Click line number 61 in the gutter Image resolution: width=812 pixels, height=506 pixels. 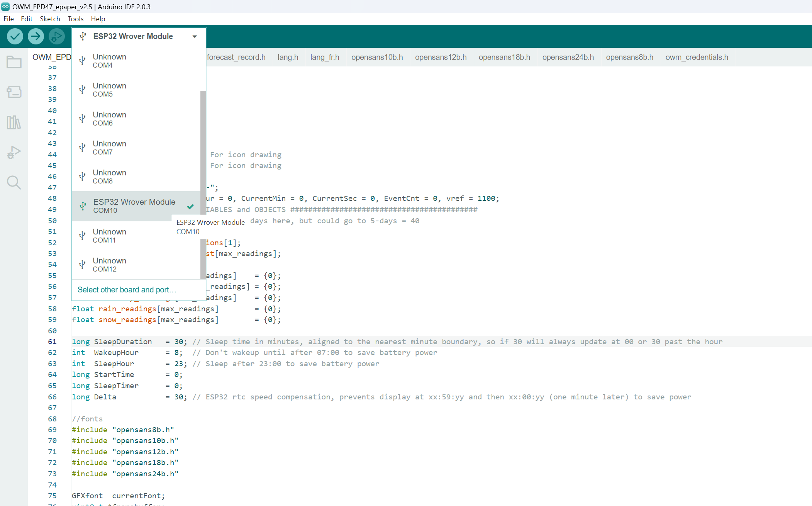coord(52,341)
